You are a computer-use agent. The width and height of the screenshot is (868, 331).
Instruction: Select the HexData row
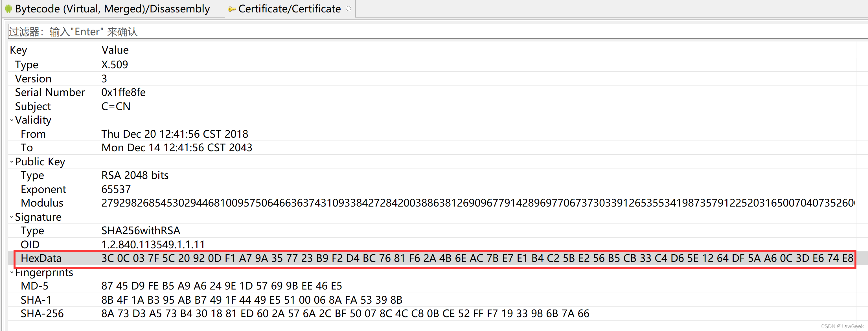[432, 258]
